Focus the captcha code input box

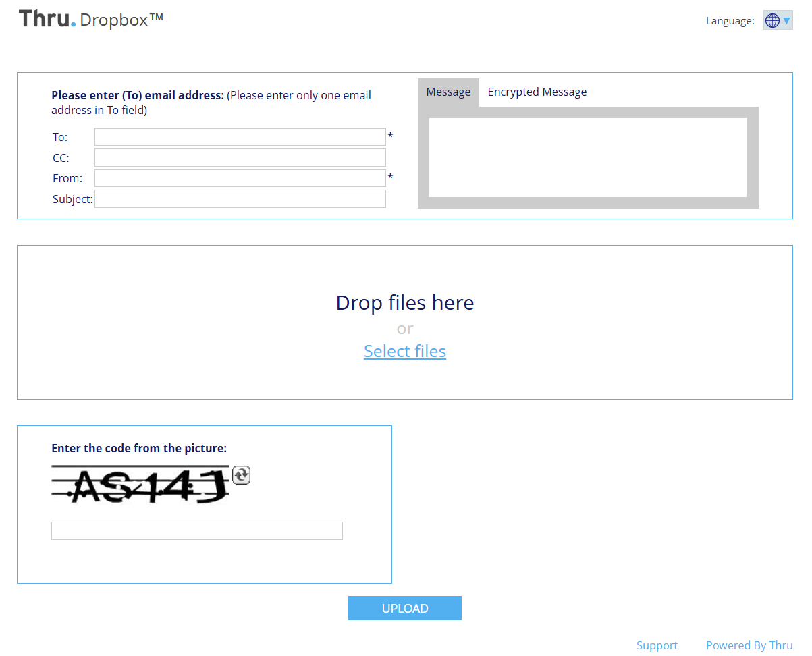pyautogui.click(x=196, y=530)
